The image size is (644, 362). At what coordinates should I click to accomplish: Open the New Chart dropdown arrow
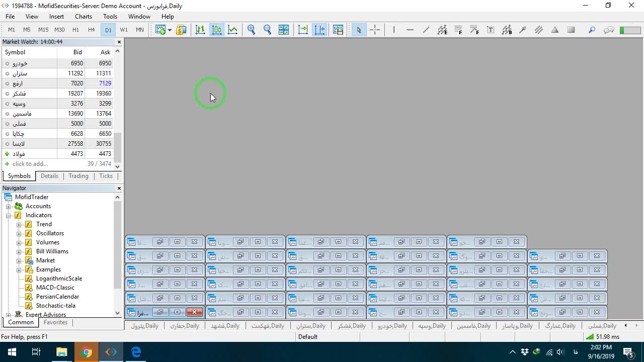coord(170,30)
